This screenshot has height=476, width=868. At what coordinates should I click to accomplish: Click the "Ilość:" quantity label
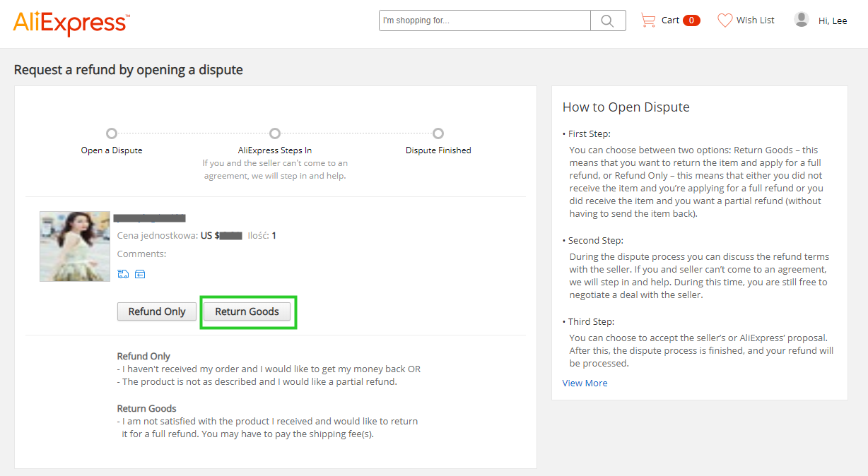(x=258, y=235)
